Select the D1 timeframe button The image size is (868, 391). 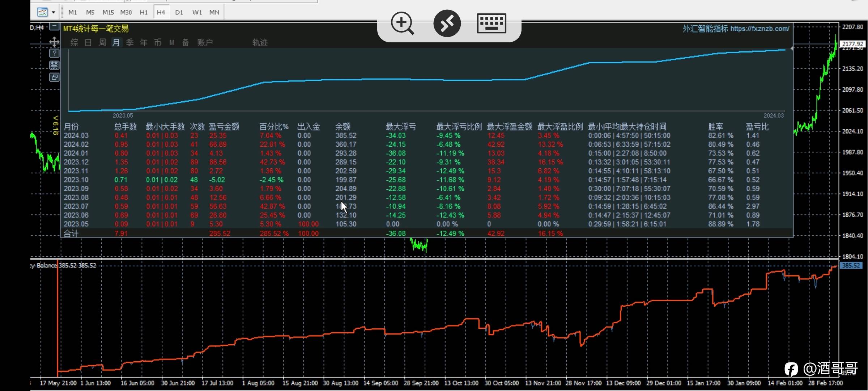(179, 12)
